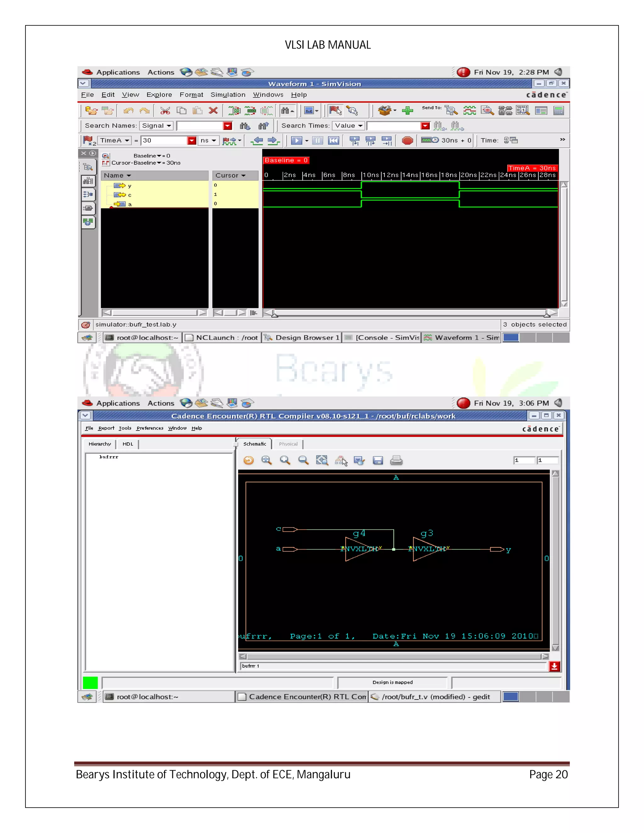Click the cut scissors icon in SimVision toolbar

(x=165, y=111)
